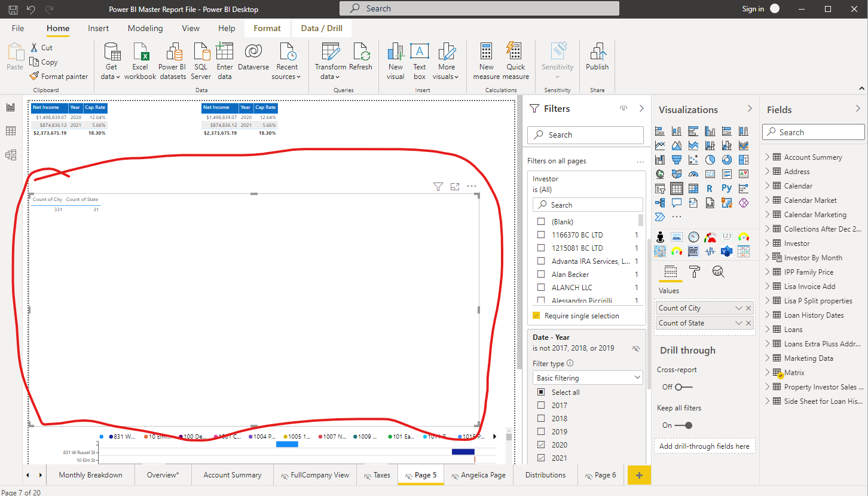Uncheck the 2020 year filter

click(541, 445)
